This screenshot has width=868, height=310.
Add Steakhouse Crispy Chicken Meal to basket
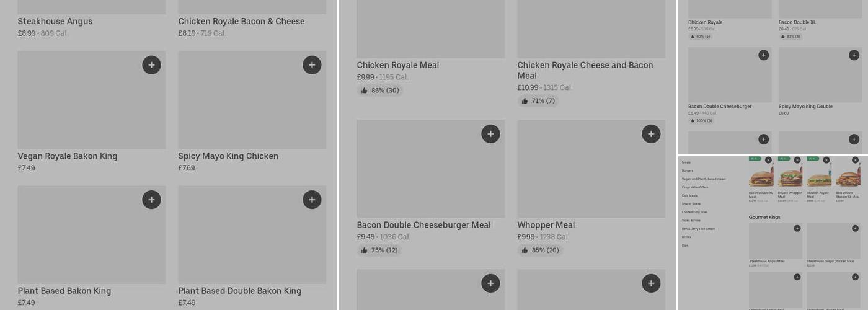point(855,229)
